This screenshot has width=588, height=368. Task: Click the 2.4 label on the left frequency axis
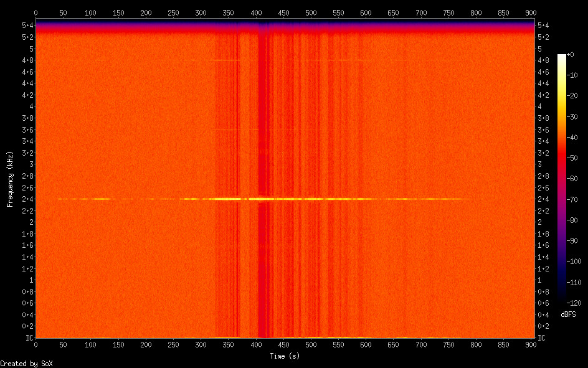27,199
